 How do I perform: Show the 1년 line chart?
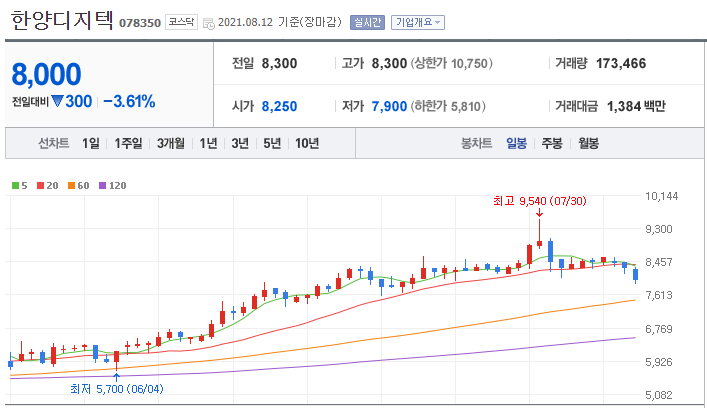click(208, 143)
